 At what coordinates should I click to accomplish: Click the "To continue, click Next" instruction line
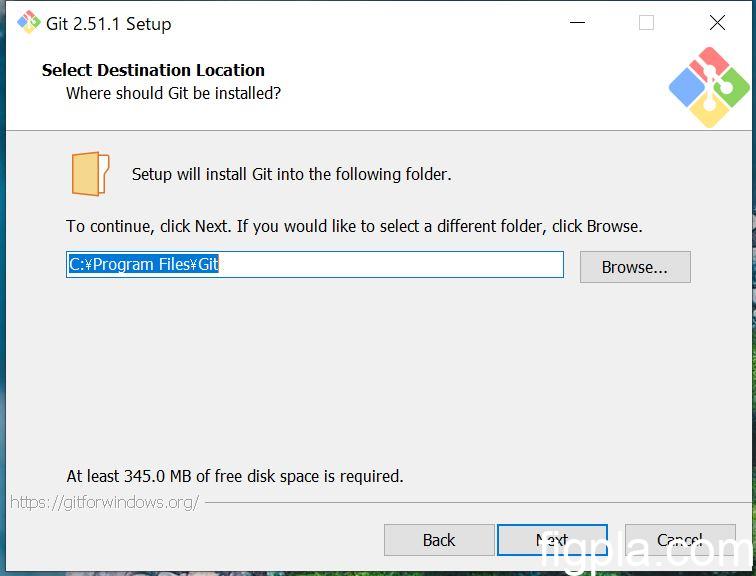[354, 226]
